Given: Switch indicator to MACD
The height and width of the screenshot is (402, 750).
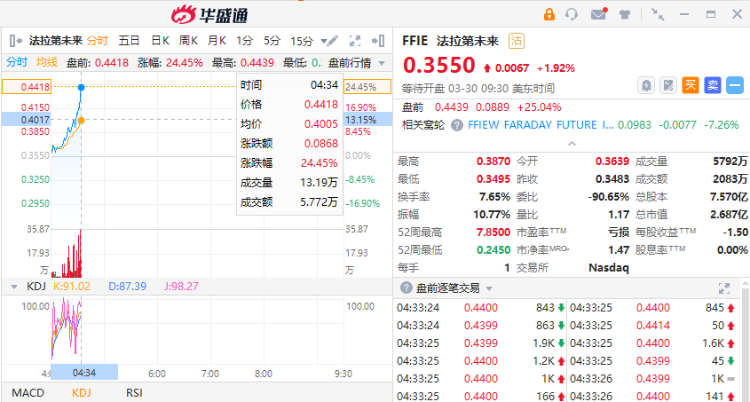Looking at the screenshot, I should click(28, 393).
